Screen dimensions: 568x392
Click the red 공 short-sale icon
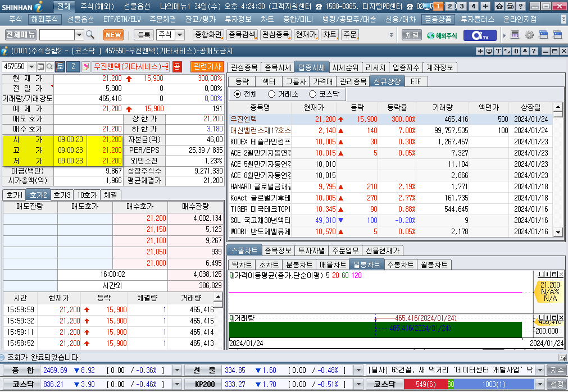tap(177, 67)
